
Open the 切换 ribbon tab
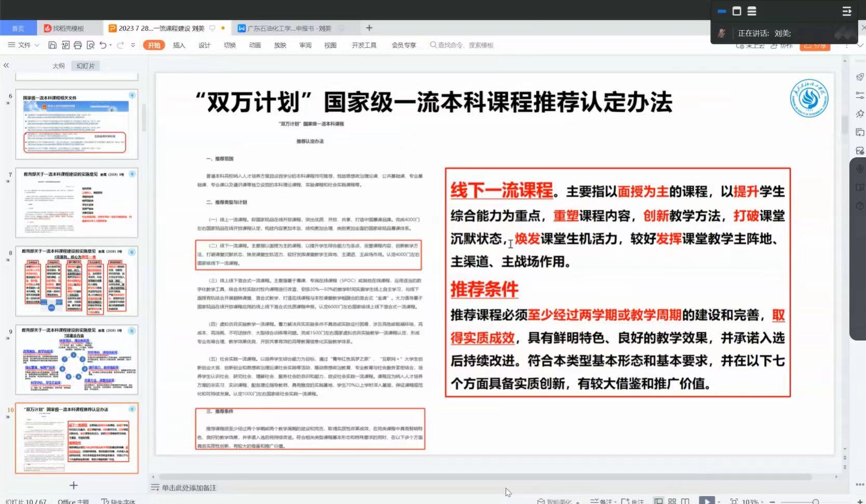coord(230,45)
